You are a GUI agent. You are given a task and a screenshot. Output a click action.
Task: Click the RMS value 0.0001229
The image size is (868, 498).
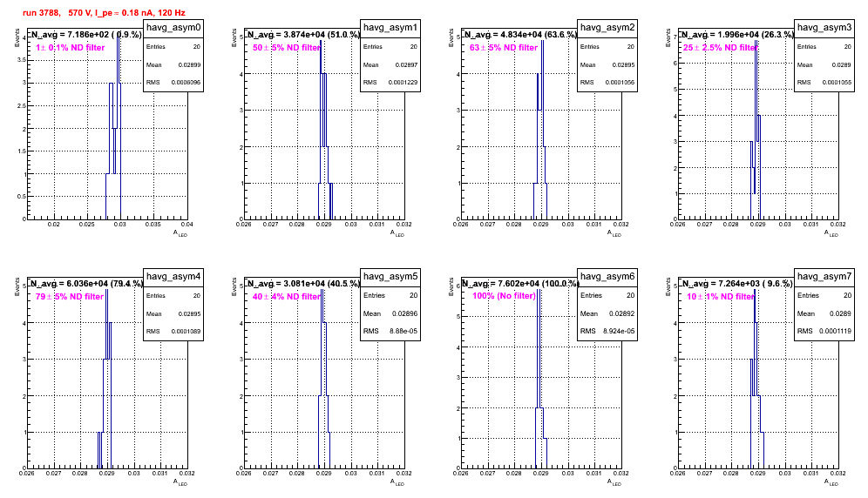click(402, 83)
